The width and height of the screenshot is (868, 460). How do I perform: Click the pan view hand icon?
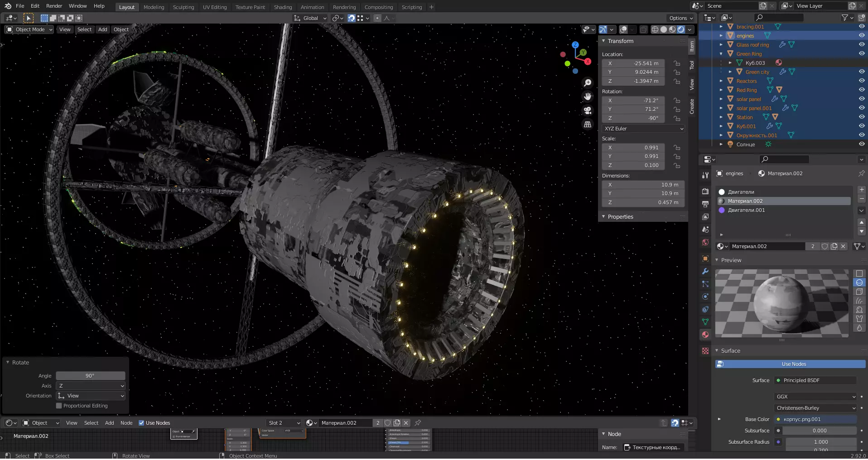coord(588,96)
